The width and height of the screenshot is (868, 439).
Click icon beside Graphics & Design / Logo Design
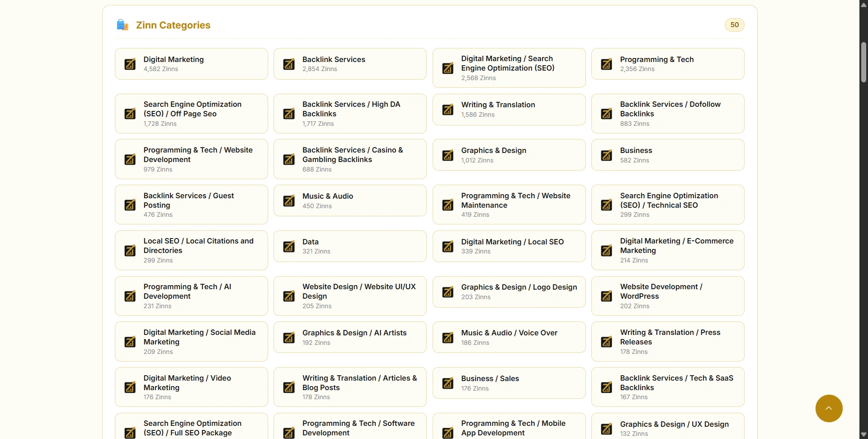click(x=448, y=292)
